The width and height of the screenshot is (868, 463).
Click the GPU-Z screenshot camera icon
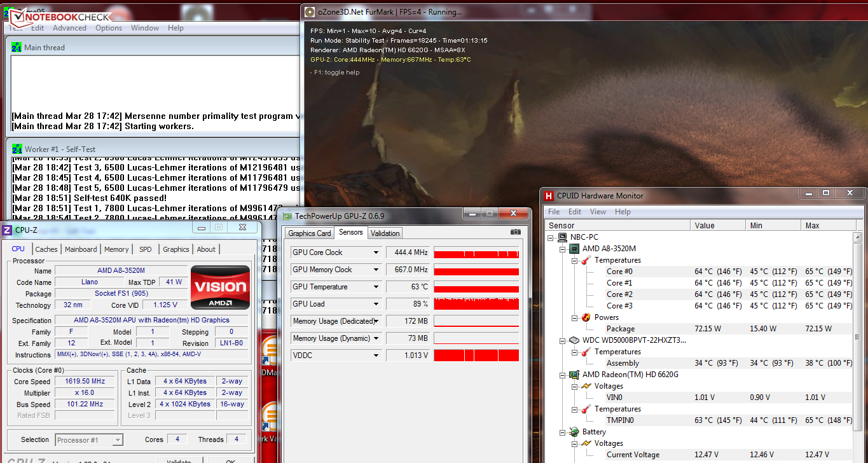point(516,233)
